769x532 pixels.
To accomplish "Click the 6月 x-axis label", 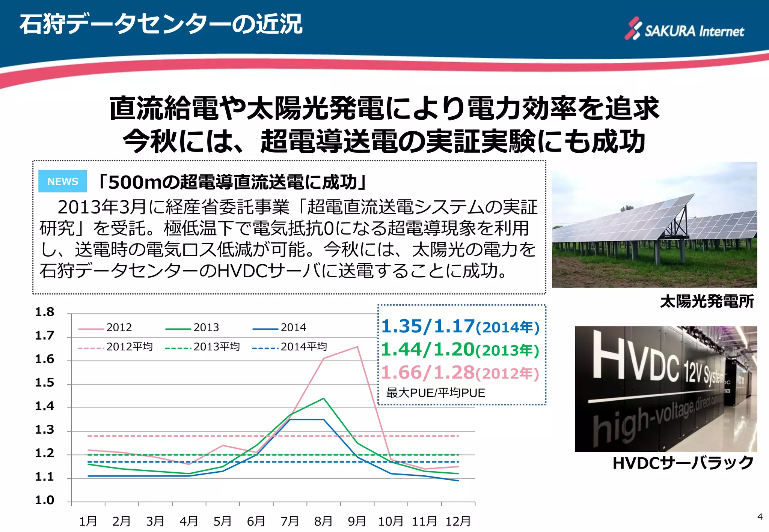I will [x=256, y=521].
